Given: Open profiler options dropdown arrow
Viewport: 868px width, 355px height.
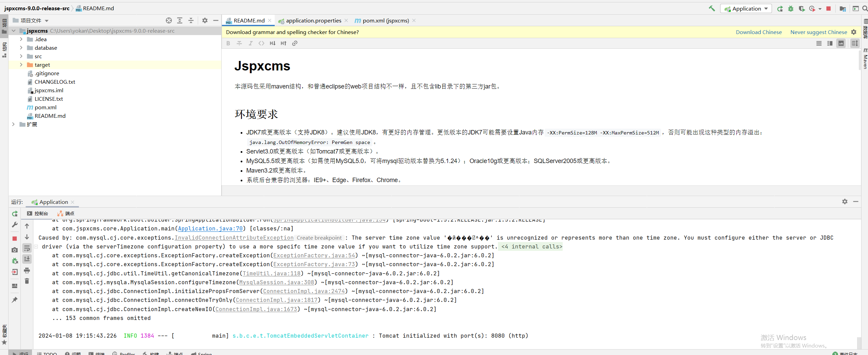Looking at the screenshot, I should click(820, 9).
